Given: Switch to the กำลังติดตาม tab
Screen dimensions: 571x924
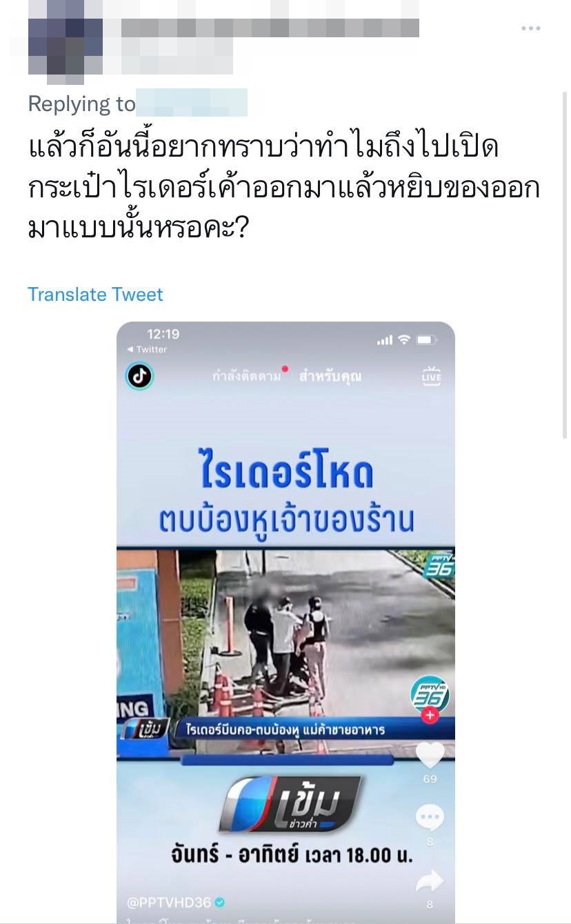Looking at the screenshot, I should 247,377.
